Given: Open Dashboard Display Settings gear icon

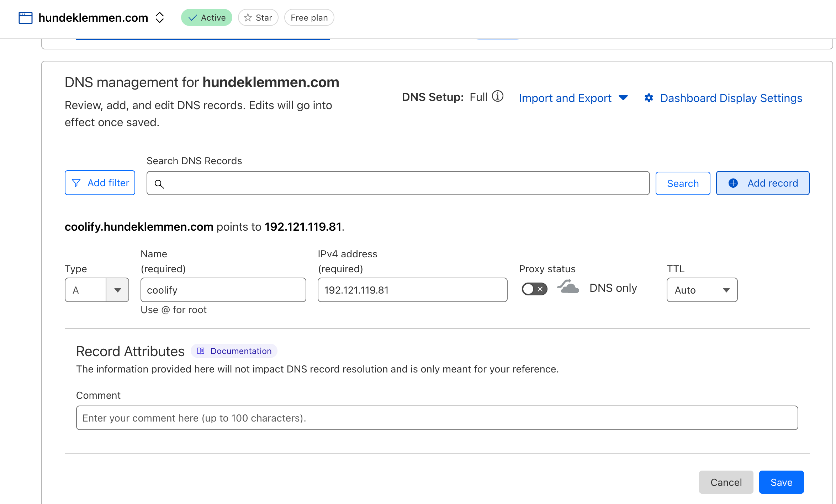Looking at the screenshot, I should [x=649, y=98].
